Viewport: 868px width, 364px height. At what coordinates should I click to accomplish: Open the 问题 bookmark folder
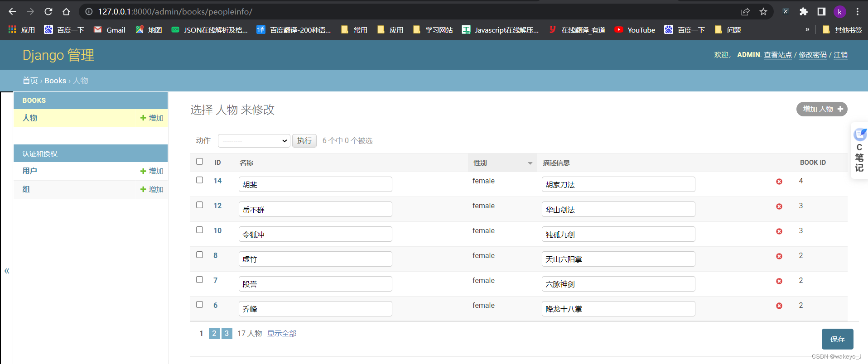coord(728,30)
